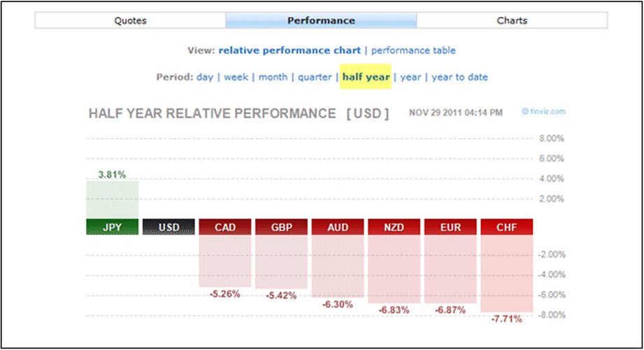Click the NZD currency label
Screen dimensions: 644x350
(394, 227)
